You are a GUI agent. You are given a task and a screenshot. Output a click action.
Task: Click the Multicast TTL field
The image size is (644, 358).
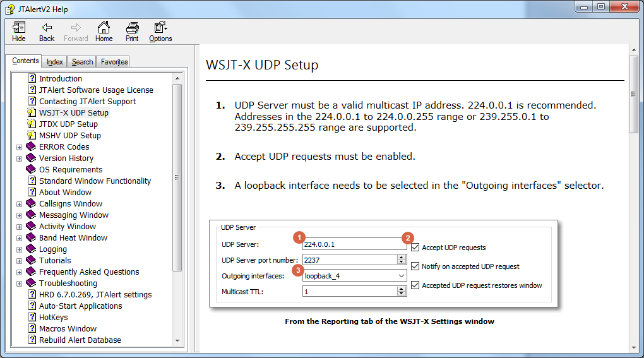point(350,292)
